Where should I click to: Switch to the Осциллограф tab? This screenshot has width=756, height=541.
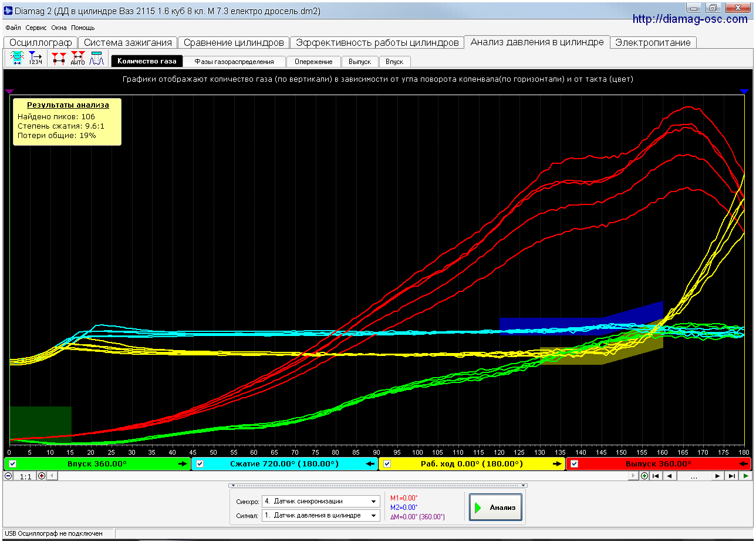tap(40, 42)
